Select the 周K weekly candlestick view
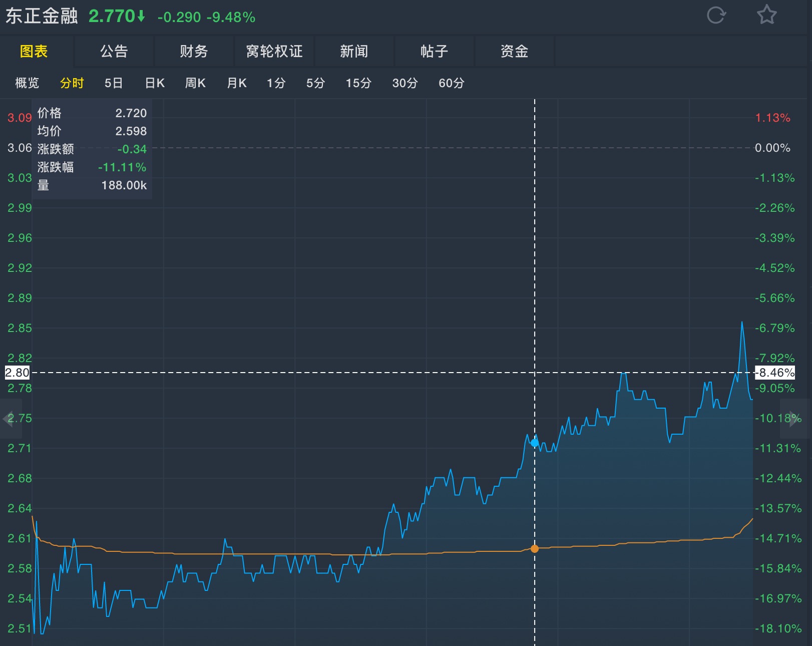 point(195,83)
